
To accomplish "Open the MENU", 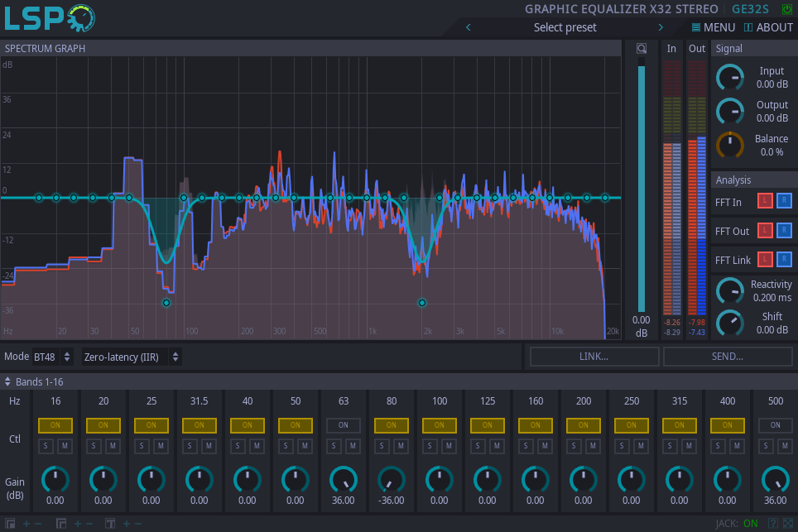I will click(713, 27).
